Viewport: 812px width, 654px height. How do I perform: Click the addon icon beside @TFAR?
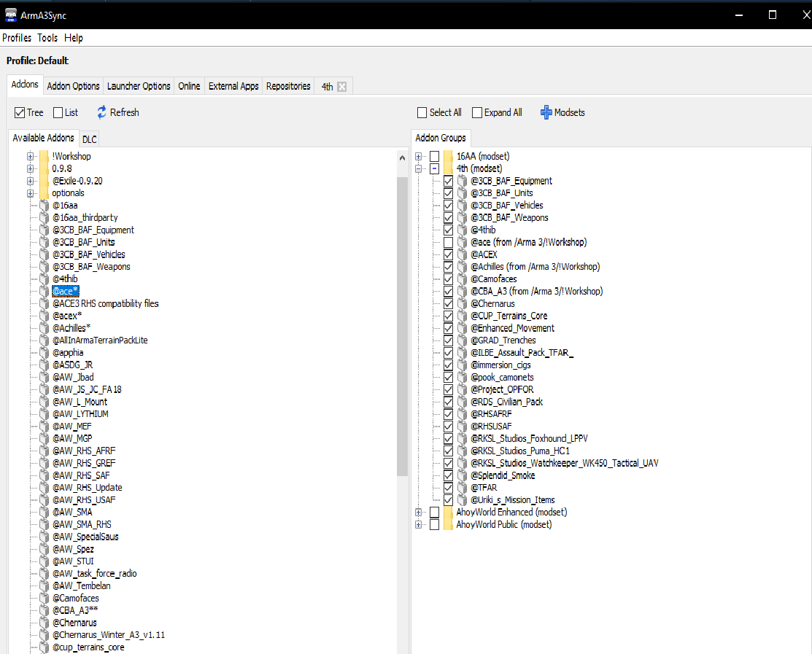[x=463, y=487]
